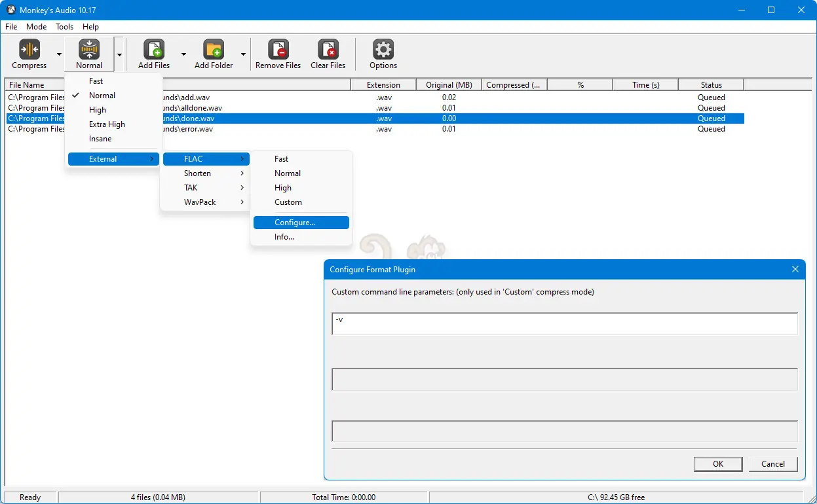Select the add.wav file row
Screen dimensions: 817x504
[375, 98]
